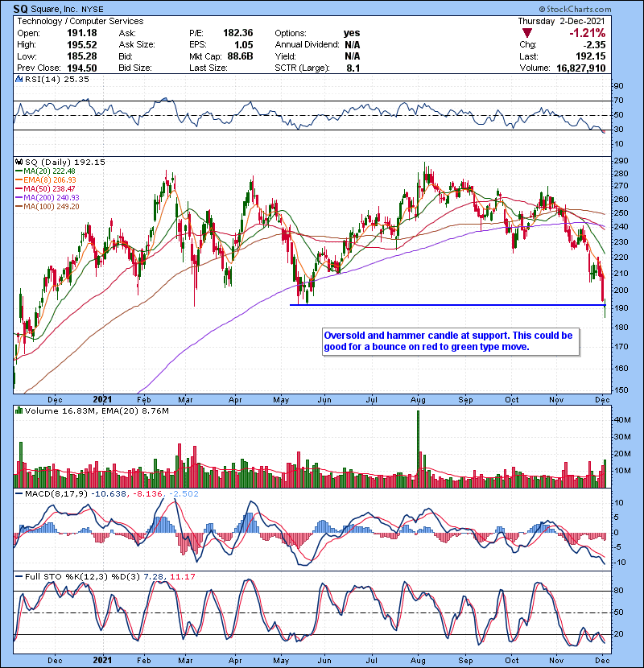Select the EPS value 1.05
The height and width of the screenshot is (668, 644).
(x=243, y=45)
